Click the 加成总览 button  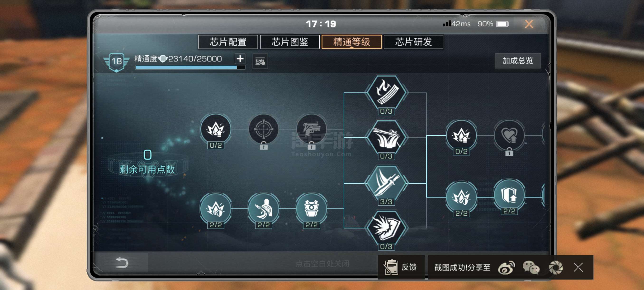click(517, 61)
